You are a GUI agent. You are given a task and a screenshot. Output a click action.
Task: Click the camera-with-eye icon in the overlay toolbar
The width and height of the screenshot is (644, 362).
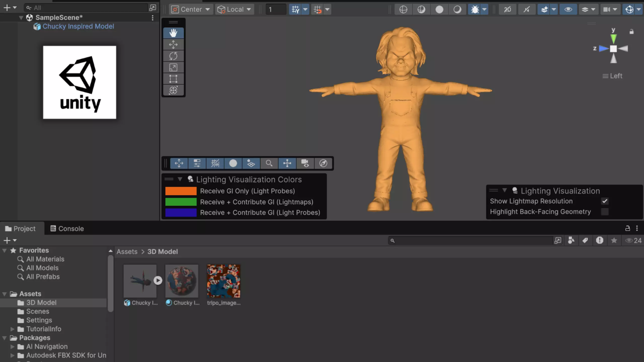305,163
